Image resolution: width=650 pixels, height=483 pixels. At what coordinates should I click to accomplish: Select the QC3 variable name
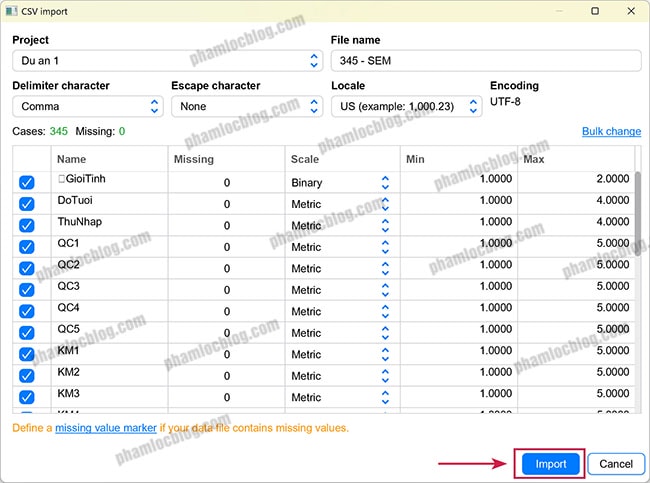click(68, 286)
